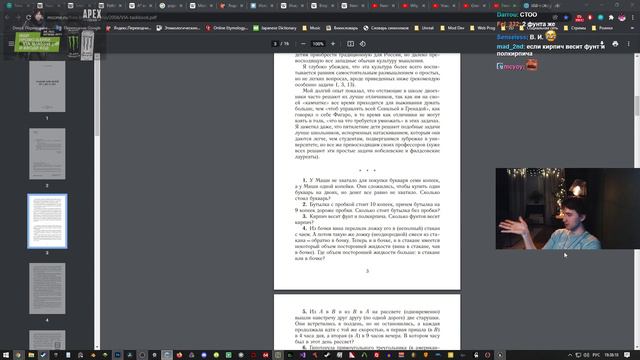Click chat message from mad_2nd
Viewport: 640px width, 360px height.
click(x=550, y=50)
